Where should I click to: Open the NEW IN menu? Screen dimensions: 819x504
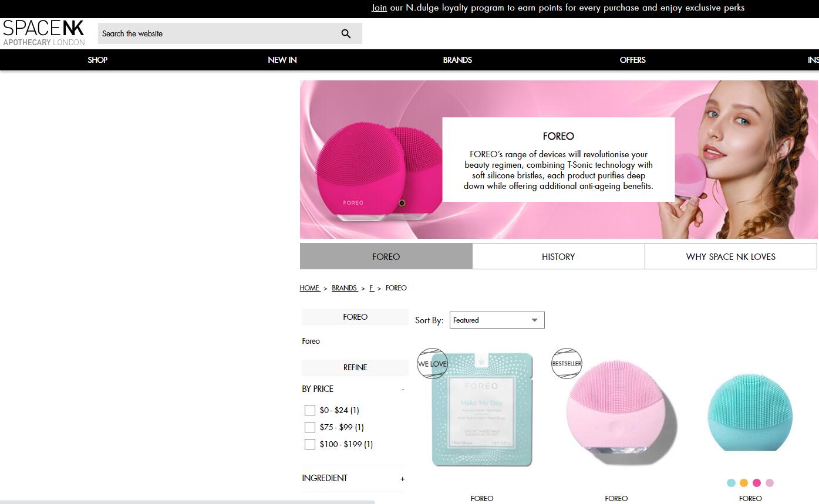click(282, 60)
